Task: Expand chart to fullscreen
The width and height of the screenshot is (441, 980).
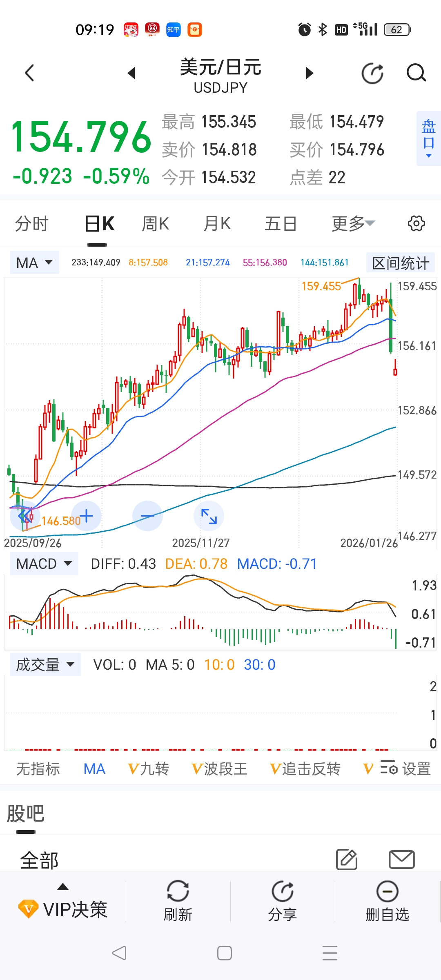Action: point(209,516)
